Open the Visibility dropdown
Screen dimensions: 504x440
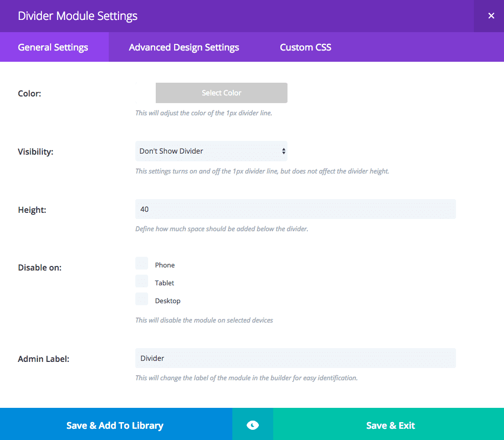[210, 151]
